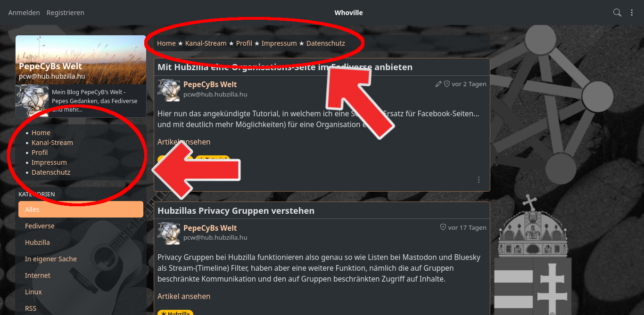Click Anmelden in the top bar
The width and height of the screenshot is (644, 315).
pyautogui.click(x=24, y=13)
